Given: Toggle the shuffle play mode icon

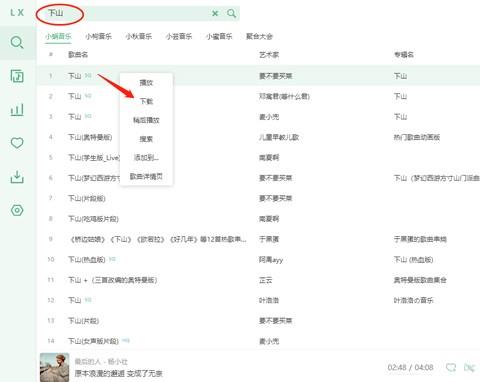Looking at the screenshot, I should tap(469, 367).
